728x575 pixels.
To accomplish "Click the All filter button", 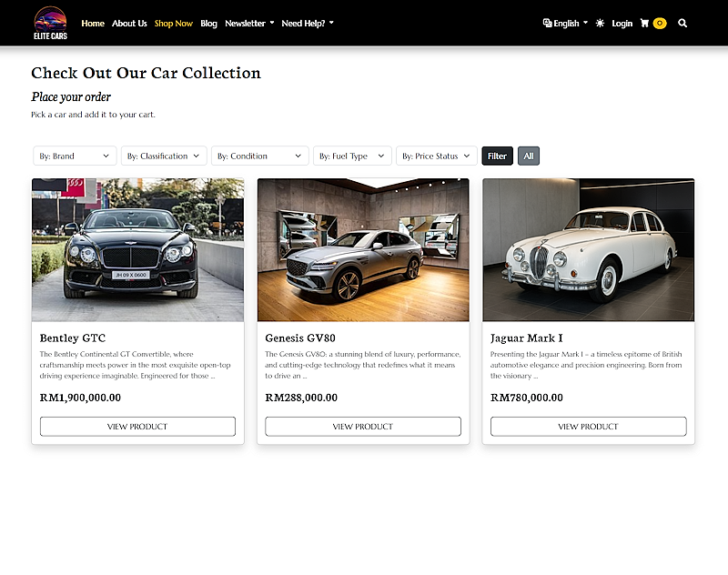I will pyautogui.click(x=529, y=156).
